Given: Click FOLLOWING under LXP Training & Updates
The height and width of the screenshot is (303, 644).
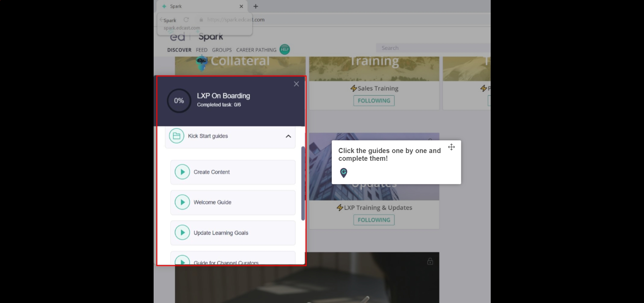Looking at the screenshot, I should click(x=374, y=220).
